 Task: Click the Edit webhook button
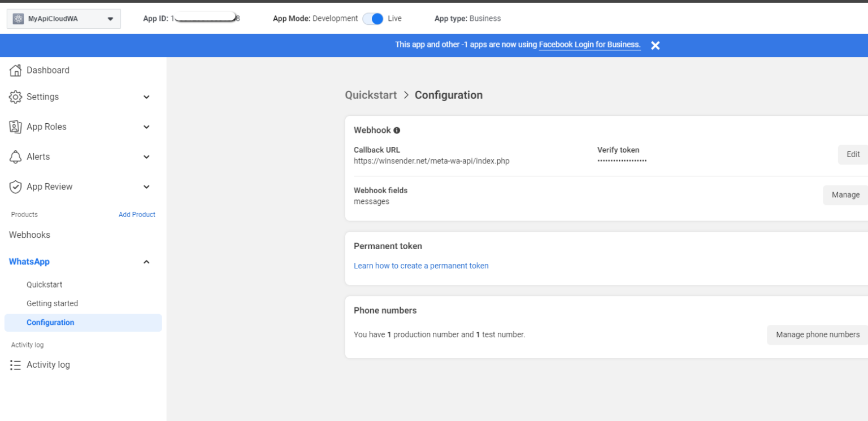852,154
